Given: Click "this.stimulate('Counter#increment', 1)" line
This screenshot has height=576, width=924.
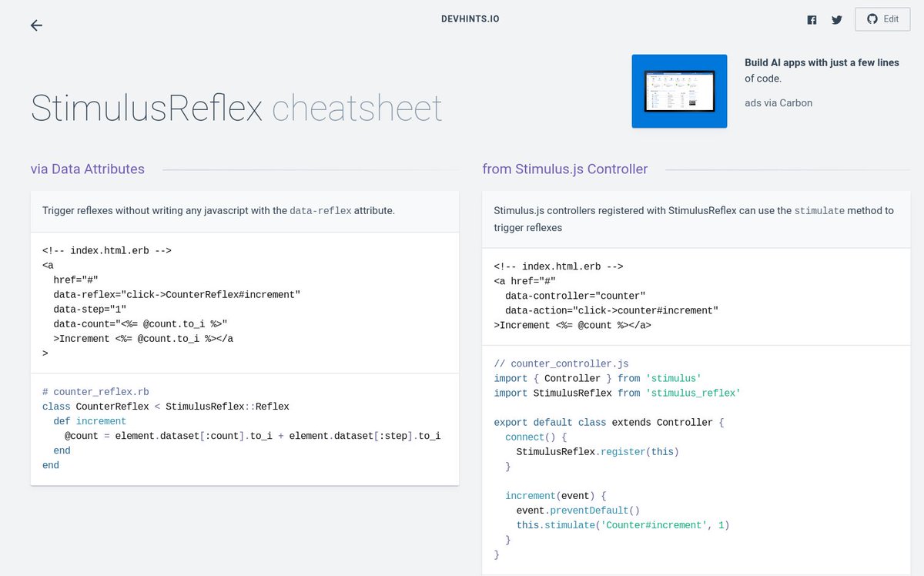Looking at the screenshot, I should click(x=623, y=525).
